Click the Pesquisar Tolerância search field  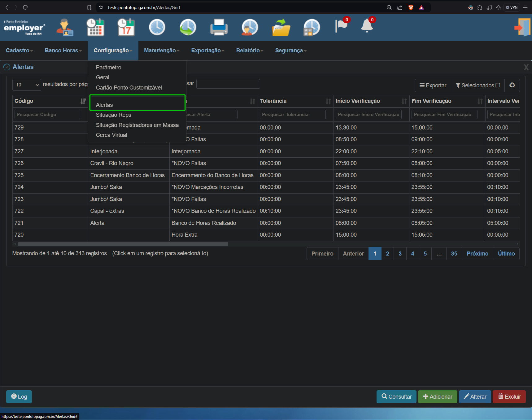293,115
